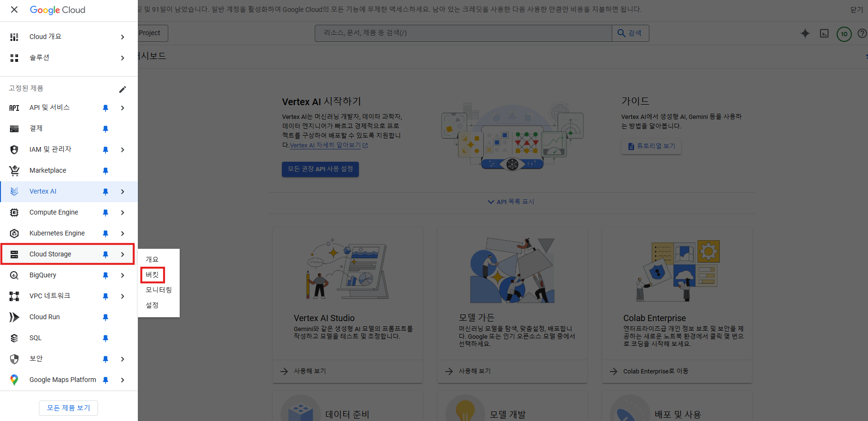Click the IAM 및 관리자 shield icon
Viewport: 868px width, 421px height.
(x=14, y=149)
